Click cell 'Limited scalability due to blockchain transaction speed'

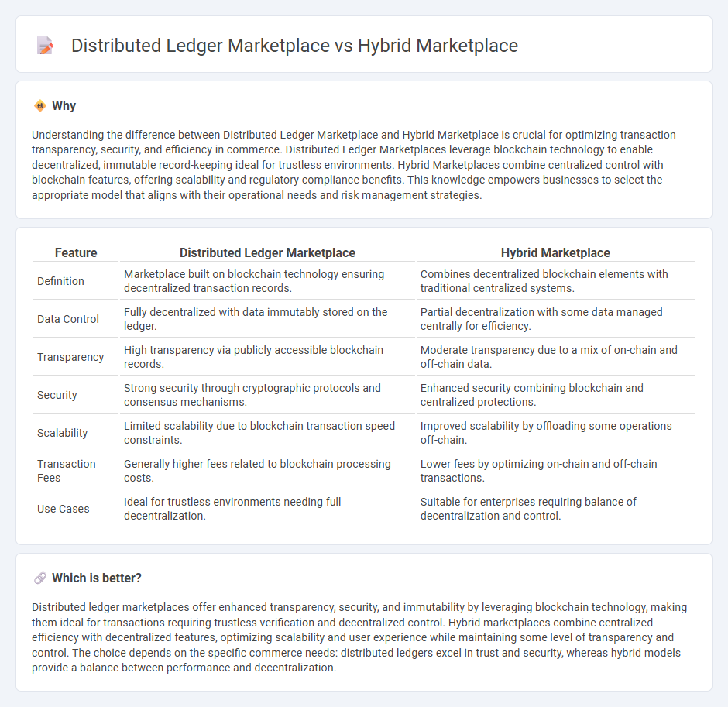267,433
